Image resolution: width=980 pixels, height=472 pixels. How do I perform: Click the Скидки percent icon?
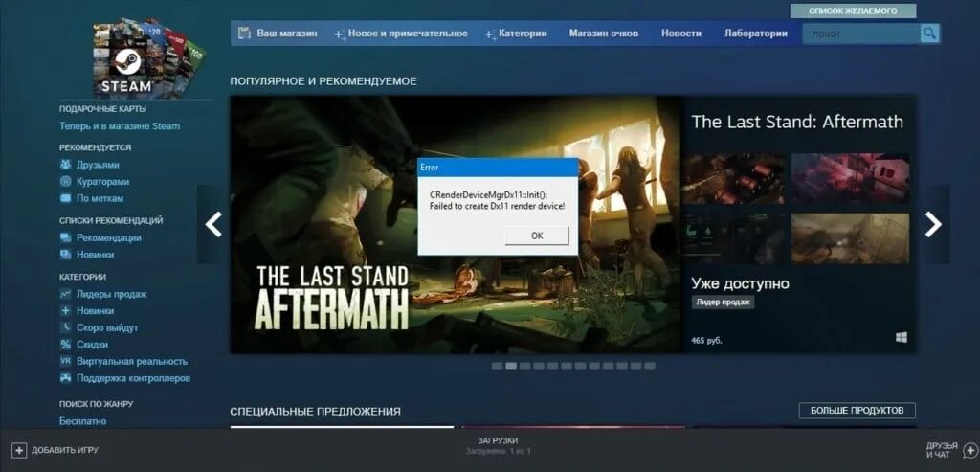66,344
